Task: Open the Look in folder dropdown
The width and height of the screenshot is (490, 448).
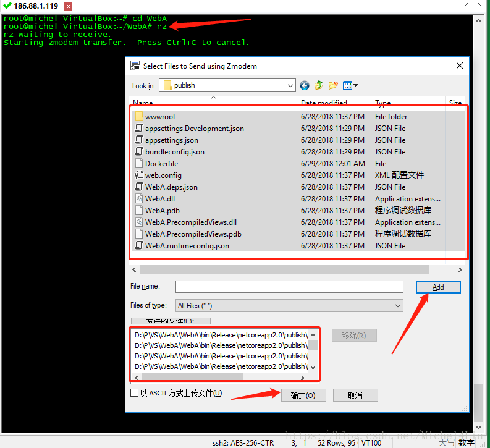Action: click(290, 86)
